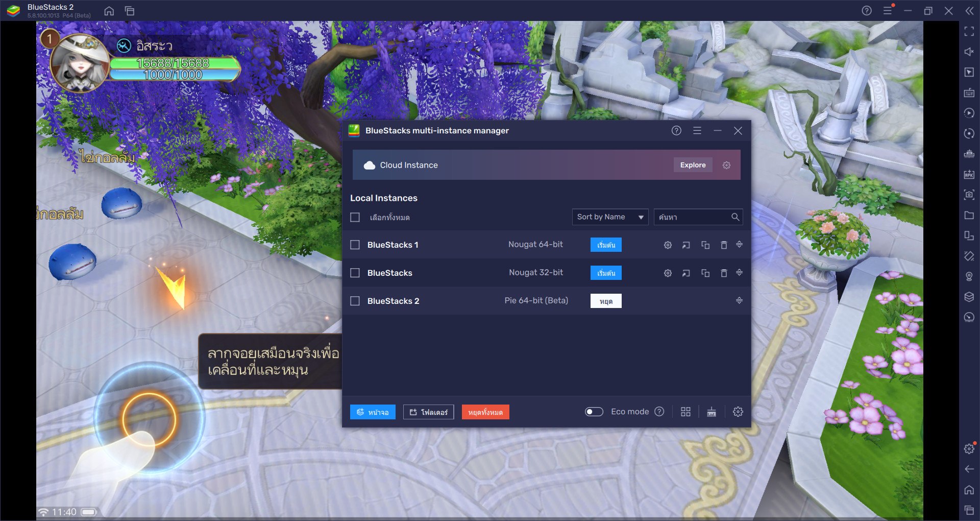The width and height of the screenshot is (980, 521).
Task: Click the instance search field
Action: tap(698, 217)
